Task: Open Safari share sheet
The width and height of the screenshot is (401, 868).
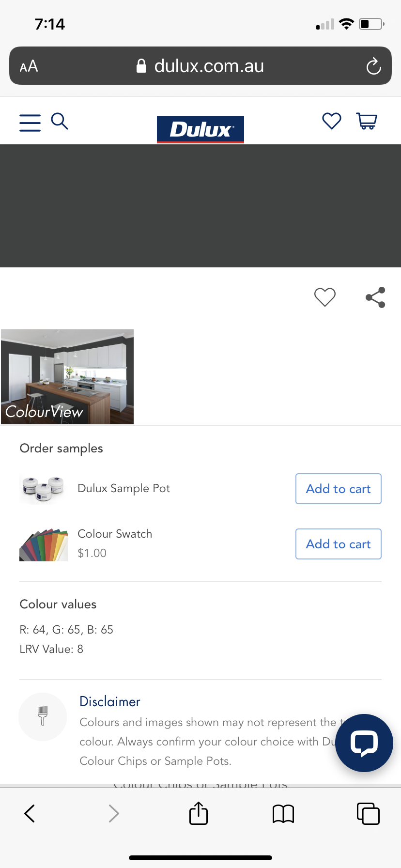Action: point(199,813)
